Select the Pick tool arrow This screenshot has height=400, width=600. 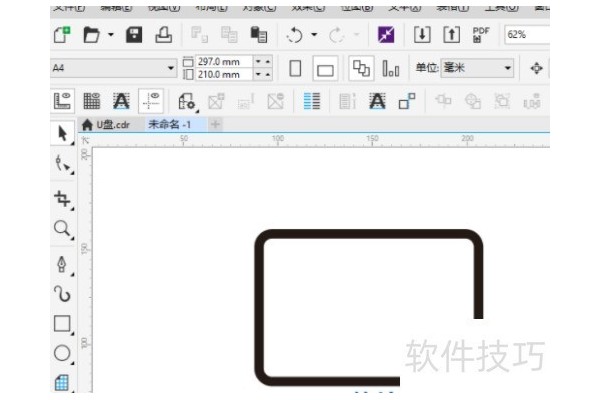pos(62,133)
